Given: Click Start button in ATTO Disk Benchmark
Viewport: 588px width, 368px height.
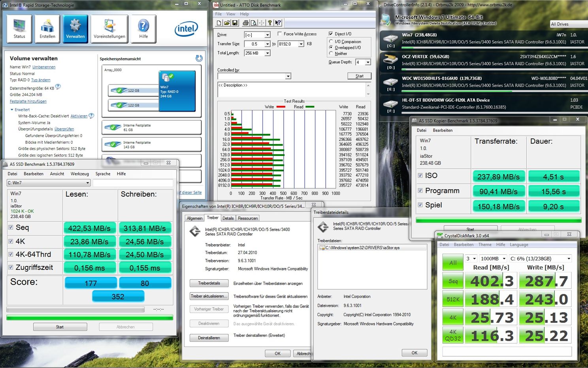Looking at the screenshot, I should pos(360,76).
